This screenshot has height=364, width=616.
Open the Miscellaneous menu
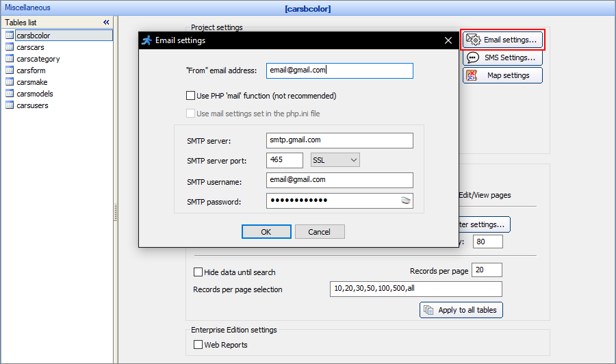(27, 8)
